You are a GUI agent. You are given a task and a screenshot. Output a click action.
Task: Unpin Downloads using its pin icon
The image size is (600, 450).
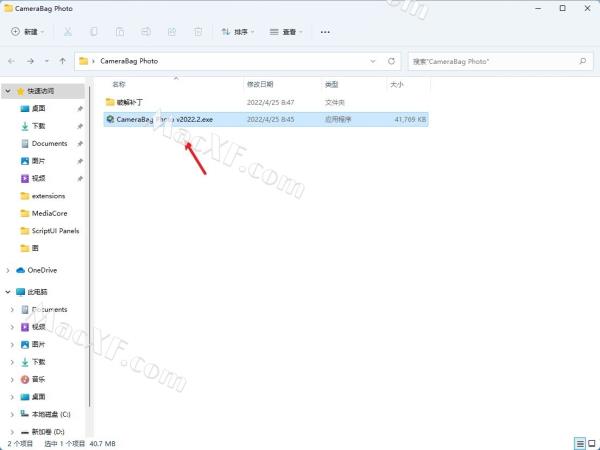(x=80, y=126)
